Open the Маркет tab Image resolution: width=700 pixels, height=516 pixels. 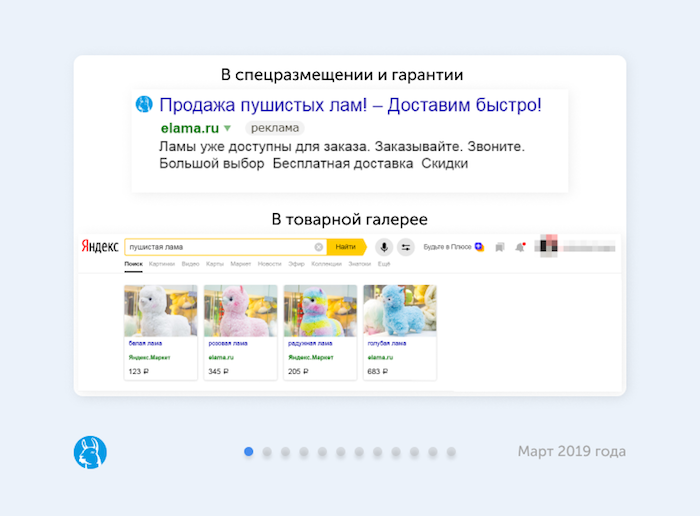point(241,264)
